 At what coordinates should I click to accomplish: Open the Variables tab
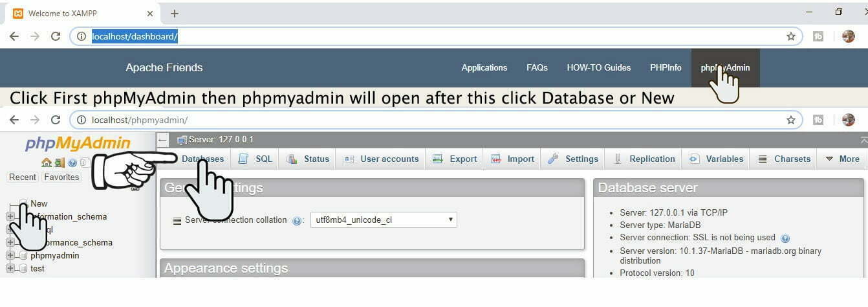[717, 159]
